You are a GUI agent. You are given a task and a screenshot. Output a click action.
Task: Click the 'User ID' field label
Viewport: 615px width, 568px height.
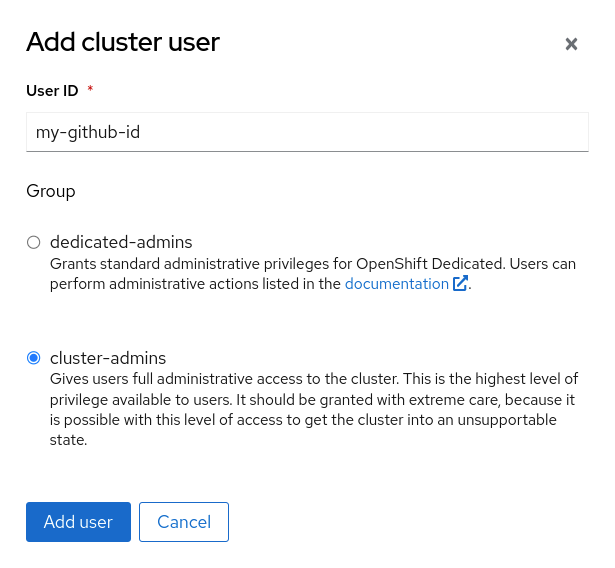coord(52,91)
